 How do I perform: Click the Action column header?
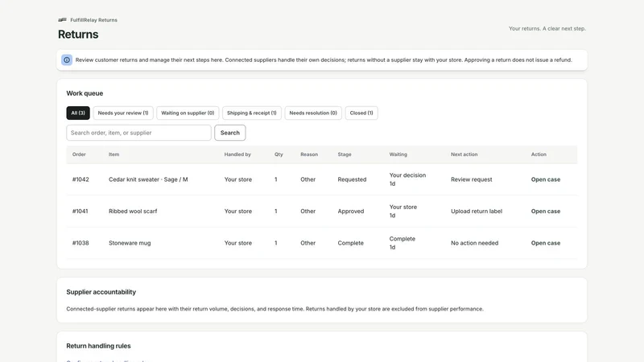coord(539,154)
